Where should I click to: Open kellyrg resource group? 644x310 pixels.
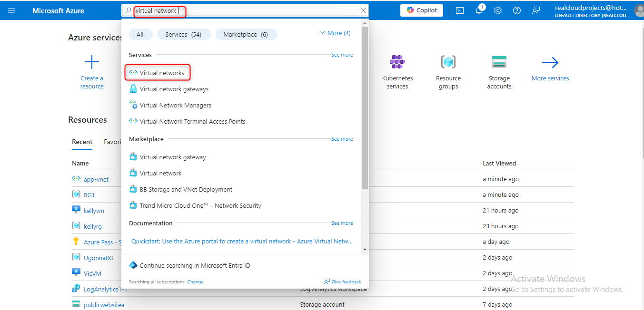[93, 226]
